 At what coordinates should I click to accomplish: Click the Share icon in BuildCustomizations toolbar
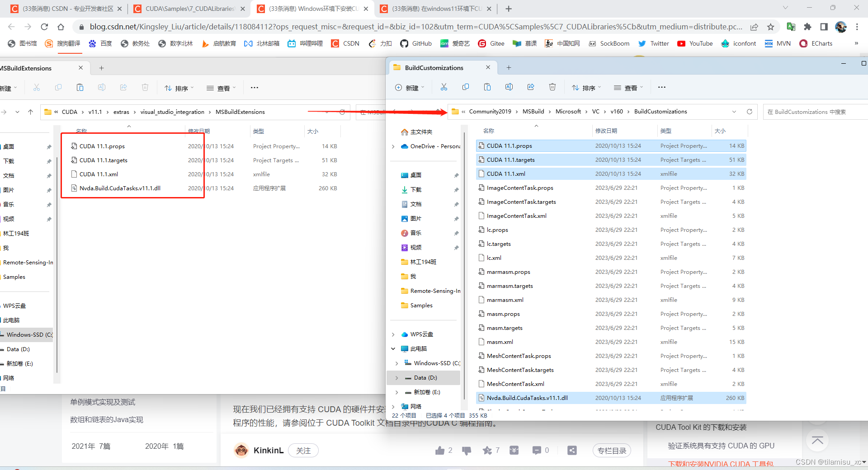coord(531,87)
